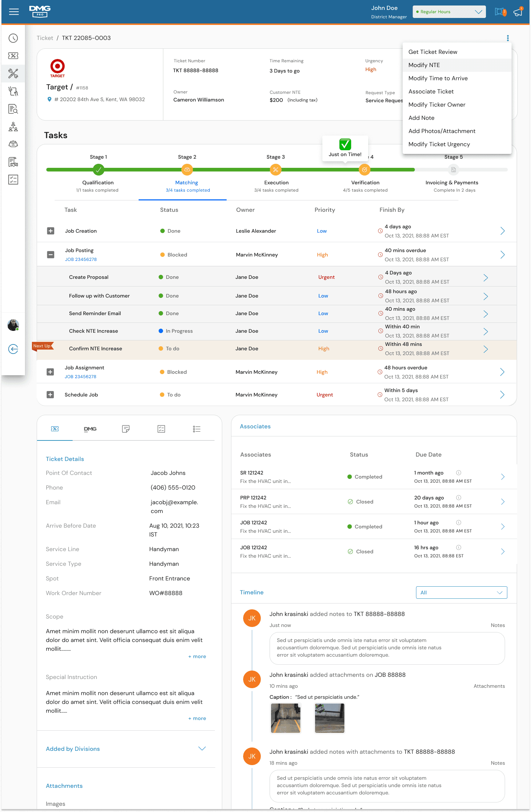
Task: Open the Regular Hours dropdown
Action: (449, 12)
